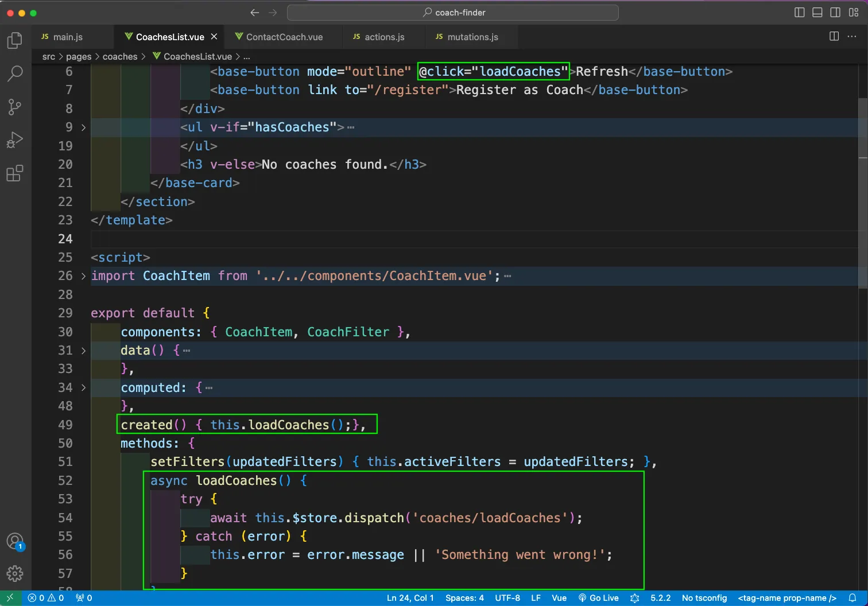Image resolution: width=868 pixels, height=606 pixels.
Task: Open the Manage gear menu
Action: (x=15, y=573)
